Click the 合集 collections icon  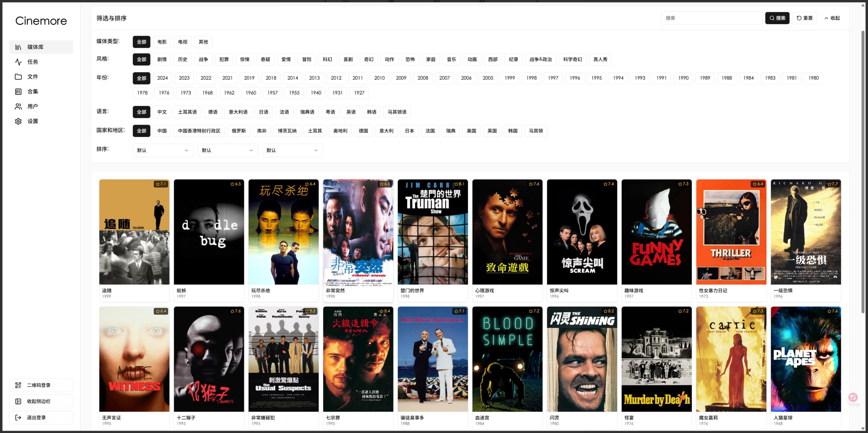tap(18, 92)
